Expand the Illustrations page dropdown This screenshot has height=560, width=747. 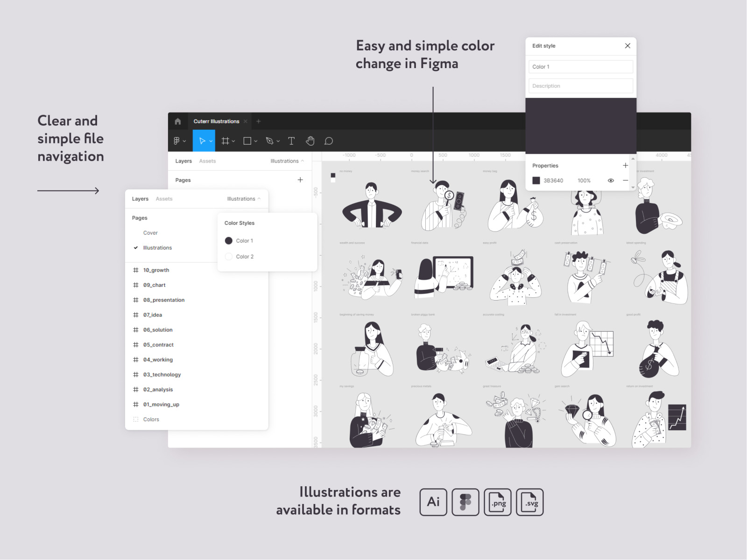click(243, 199)
